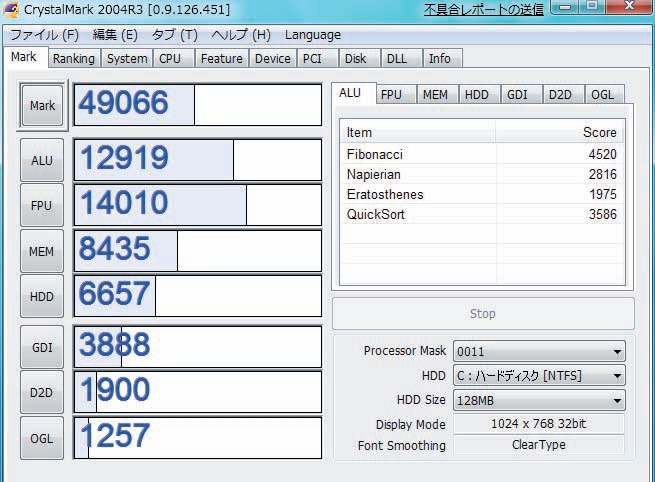The height and width of the screenshot is (482, 655).
Task: Click the Font Smoothing value ClearType
Action: (x=539, y=444)
